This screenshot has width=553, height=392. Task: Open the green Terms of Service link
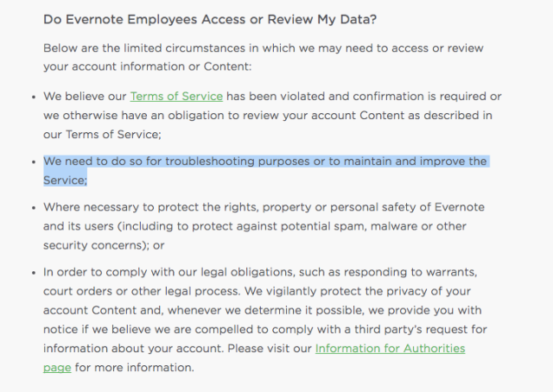[x=176, y=96]
